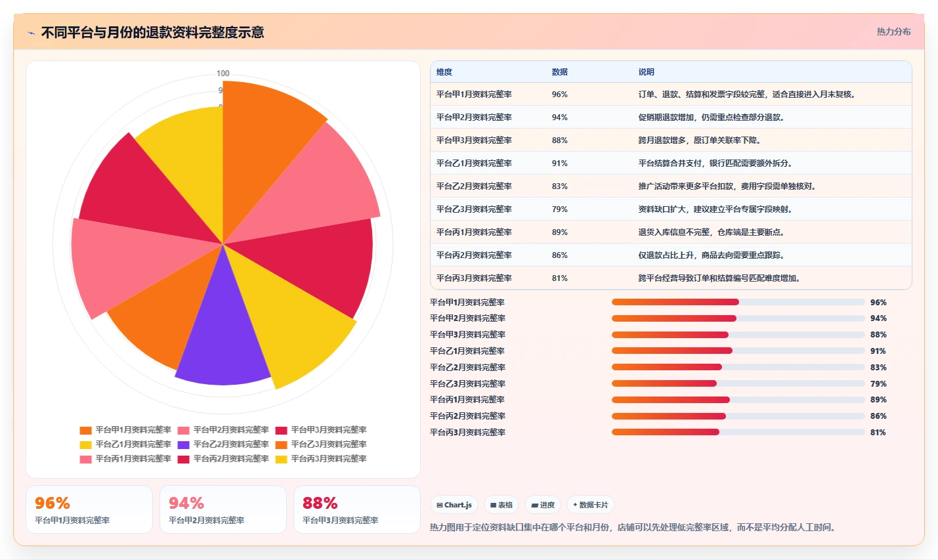Click the 平台乙3月资料完整率 79% progress bar

(x=738, y=383)
